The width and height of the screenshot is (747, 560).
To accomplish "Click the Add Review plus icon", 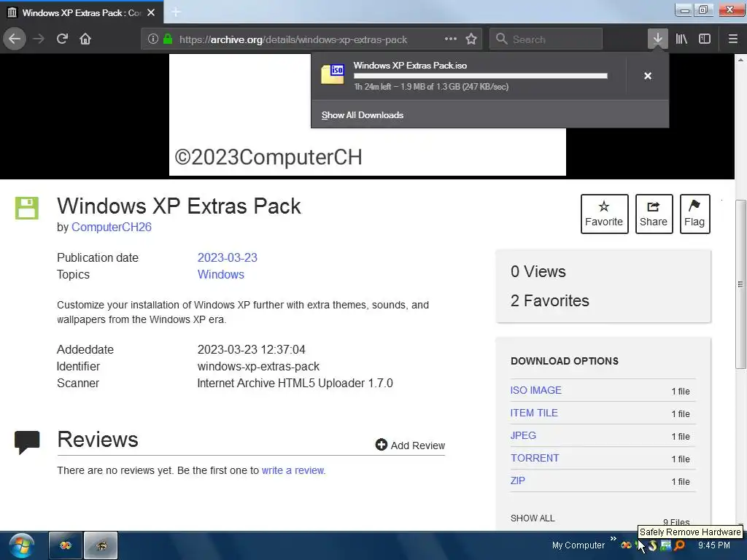I will 381,445.
